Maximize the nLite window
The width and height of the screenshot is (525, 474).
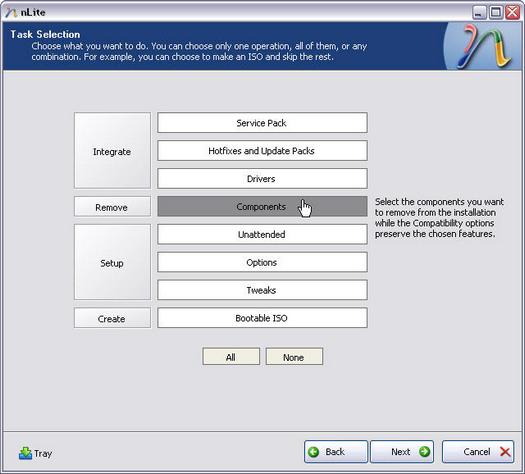pos(496,13)
